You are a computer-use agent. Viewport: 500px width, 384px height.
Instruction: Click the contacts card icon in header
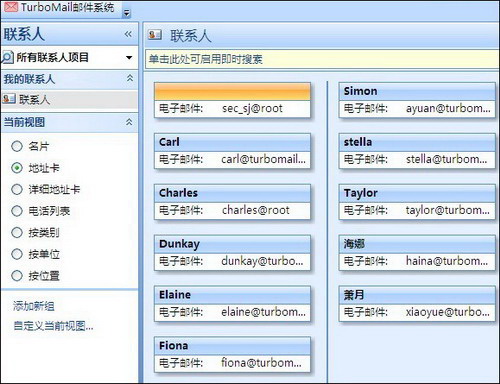(x=155, y=35)
